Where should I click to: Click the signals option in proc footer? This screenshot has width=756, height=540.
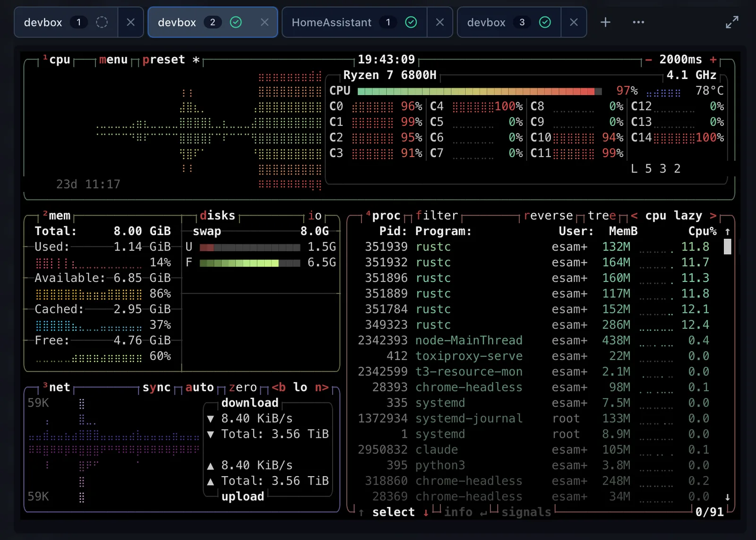click(526, 512)
